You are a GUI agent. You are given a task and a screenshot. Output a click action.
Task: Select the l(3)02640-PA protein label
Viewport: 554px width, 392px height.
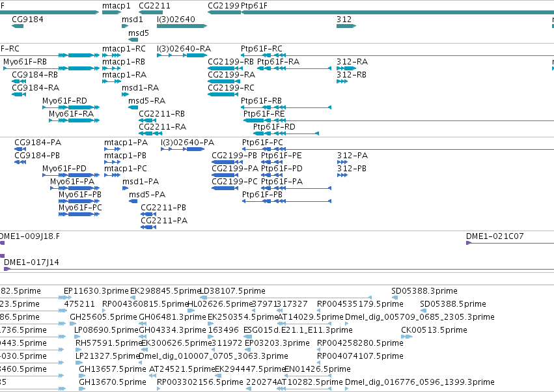(187, 143)
